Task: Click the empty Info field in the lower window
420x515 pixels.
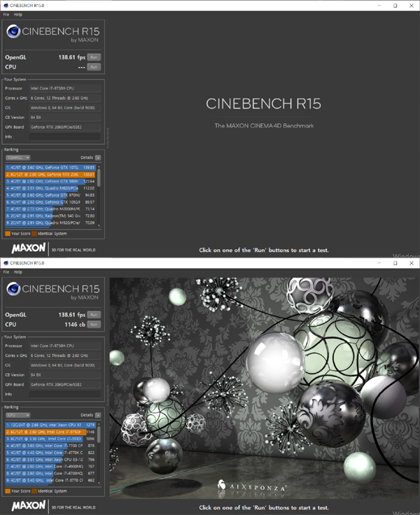Action: (64, 394)
